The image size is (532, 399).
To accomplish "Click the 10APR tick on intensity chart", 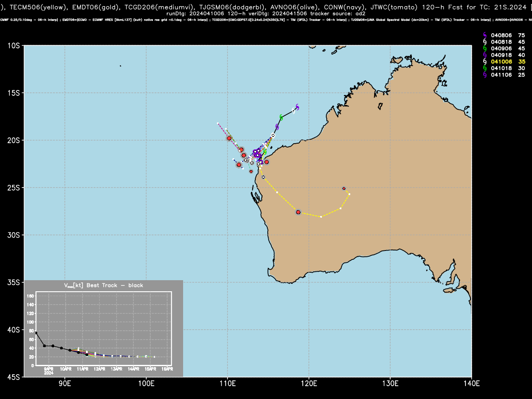I will pyautogui.click(x=66, y=369).
